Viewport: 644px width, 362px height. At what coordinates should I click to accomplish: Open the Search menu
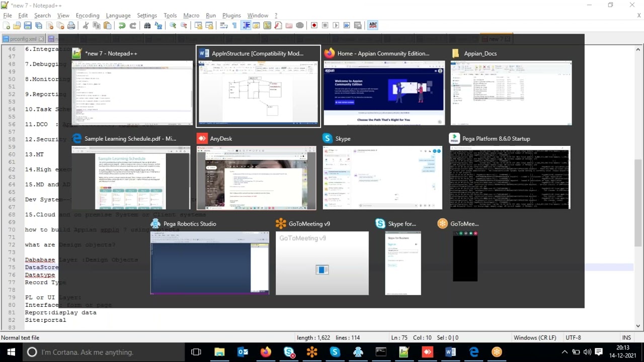click(42, 16)
